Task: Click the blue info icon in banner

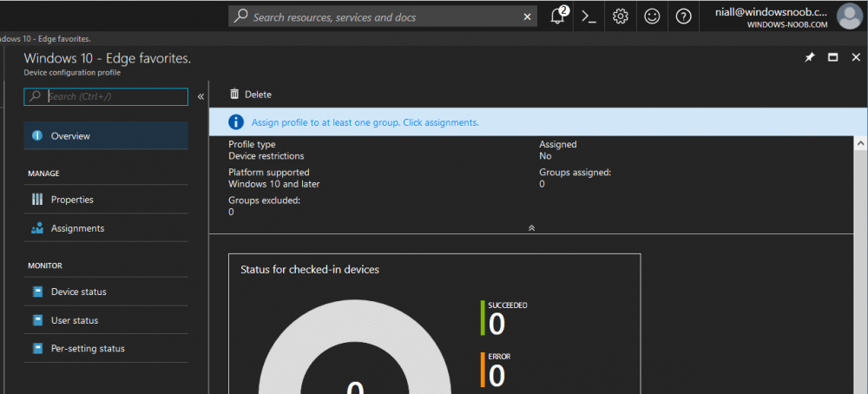Action: pos(236,122)
